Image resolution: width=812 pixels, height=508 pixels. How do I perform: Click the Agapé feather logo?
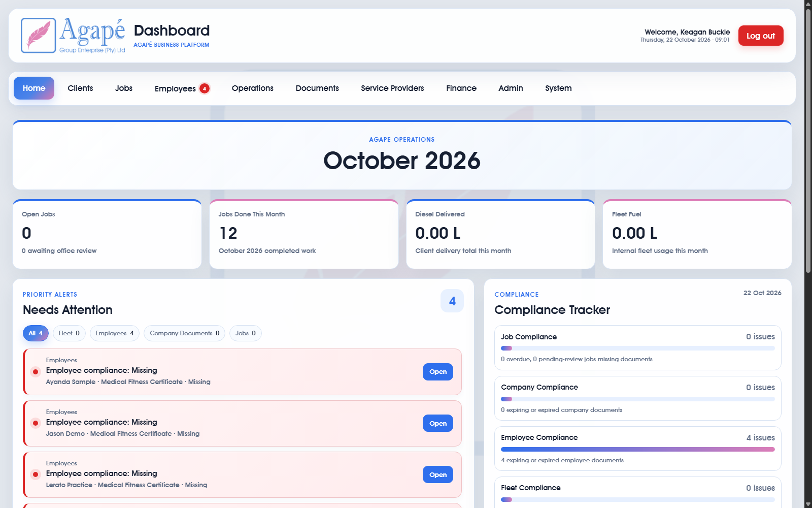pos(39,36)
